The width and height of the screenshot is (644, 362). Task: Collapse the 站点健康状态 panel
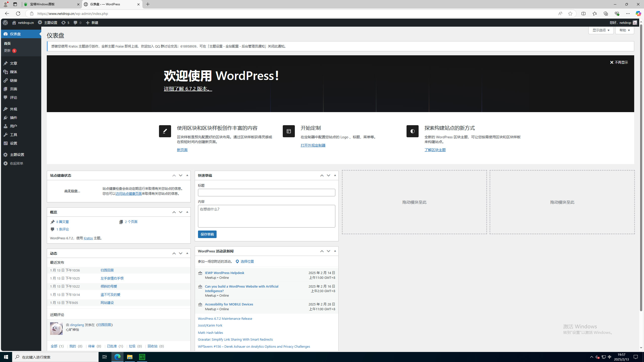pyautogui.click(x=187, y=175)
